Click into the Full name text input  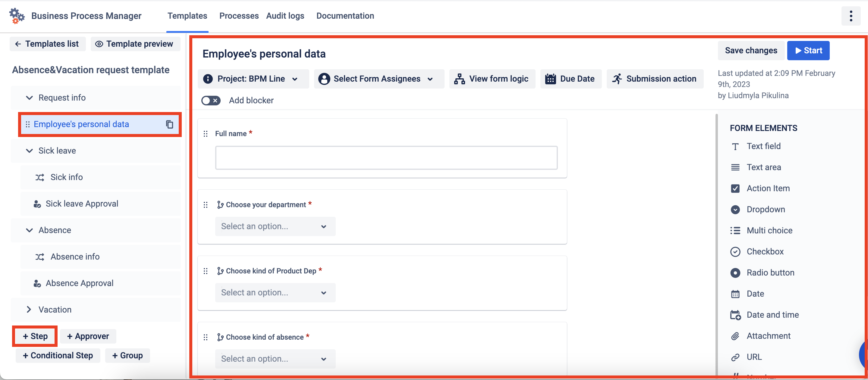point(386,157)
